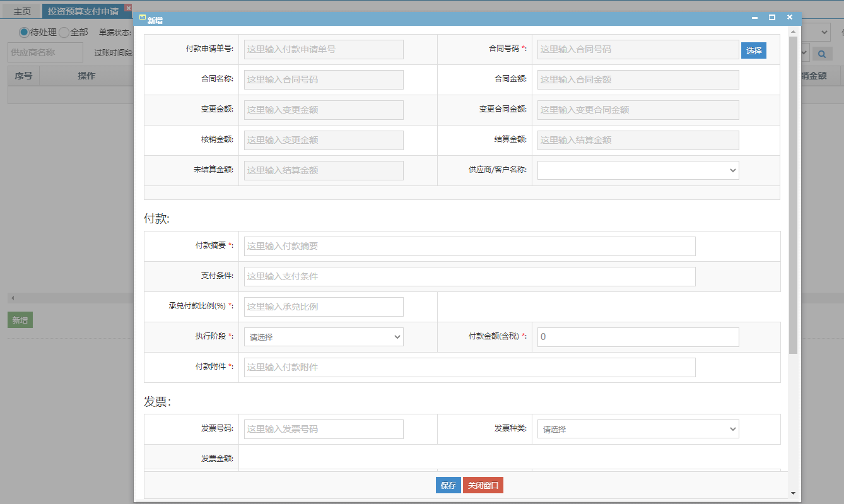Switch to the 主页 tab
The image size is (844, 504).
coord(22,11)
